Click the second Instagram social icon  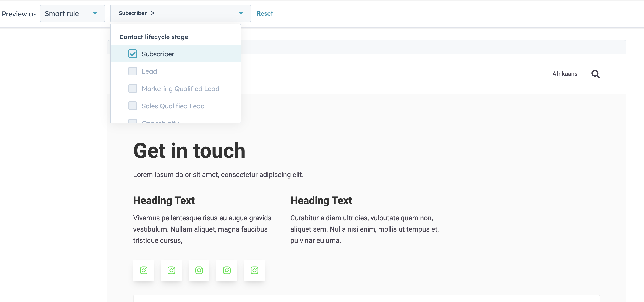click(x=171, y=270)
